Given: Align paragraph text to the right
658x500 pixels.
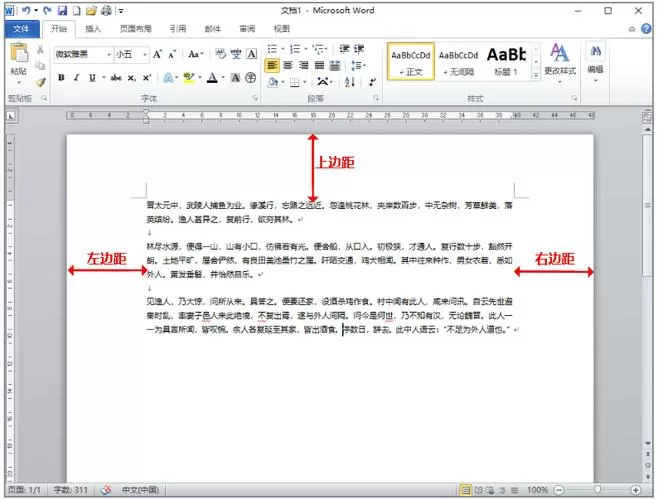Looking at the screenshot, I should [303, 65].
